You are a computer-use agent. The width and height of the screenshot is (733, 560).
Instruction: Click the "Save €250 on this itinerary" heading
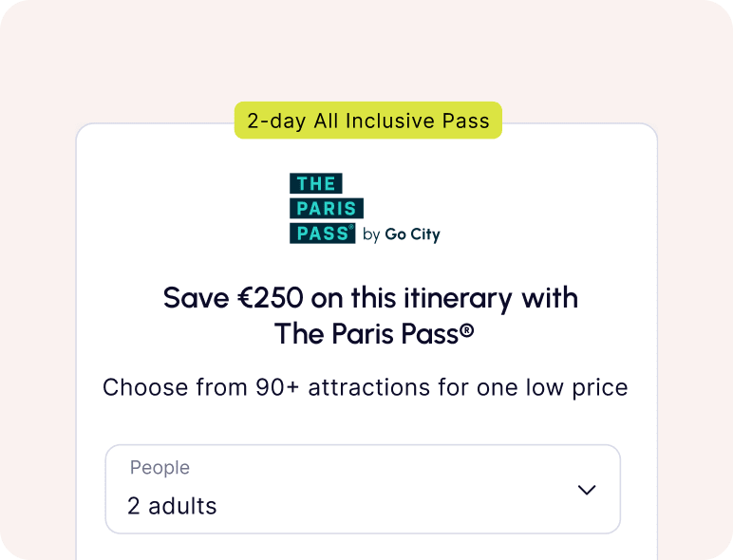370,298
